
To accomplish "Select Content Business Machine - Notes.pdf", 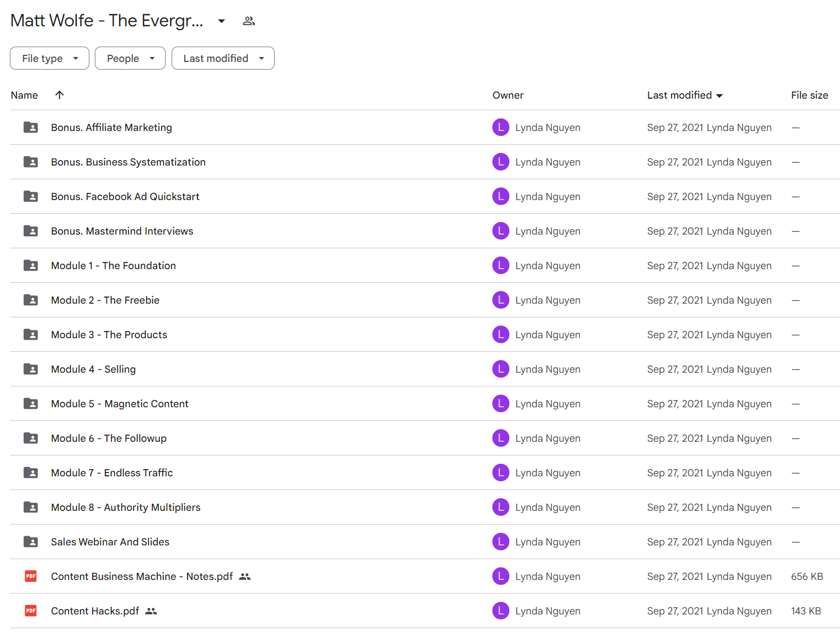I will tap(142, 576).
